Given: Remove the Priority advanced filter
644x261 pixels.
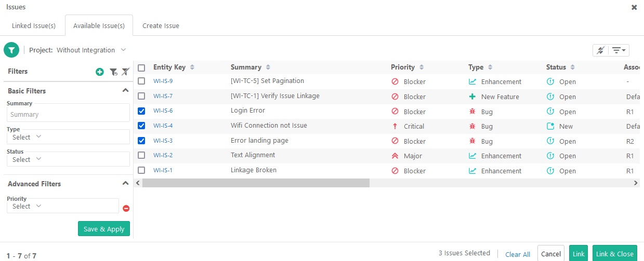Looking at the screenshot, I should (x=126, y=208).
